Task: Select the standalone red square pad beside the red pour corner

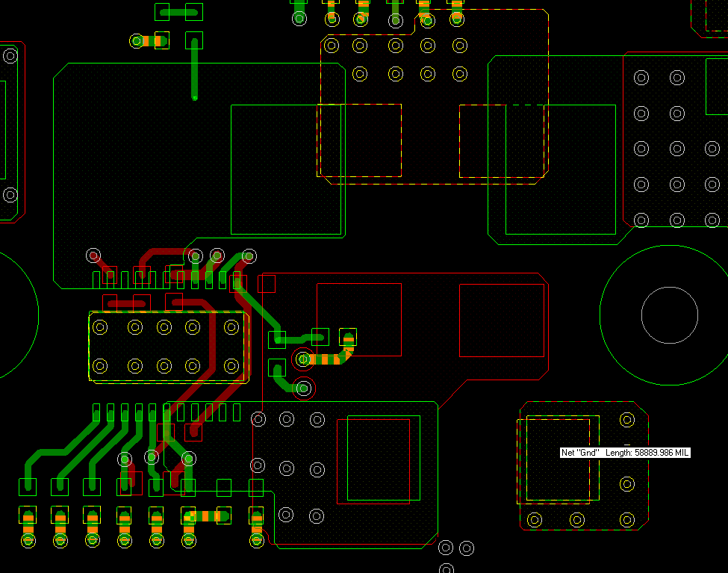Action: pyautogui.click(x=267, y=283)
